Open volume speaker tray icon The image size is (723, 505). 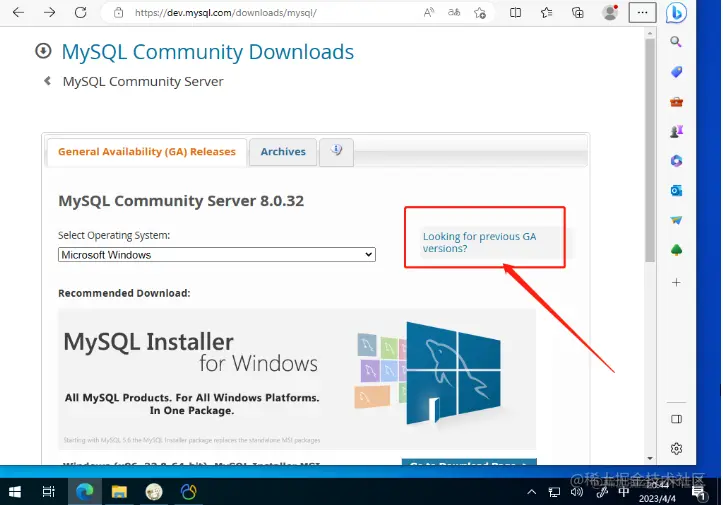577,493
